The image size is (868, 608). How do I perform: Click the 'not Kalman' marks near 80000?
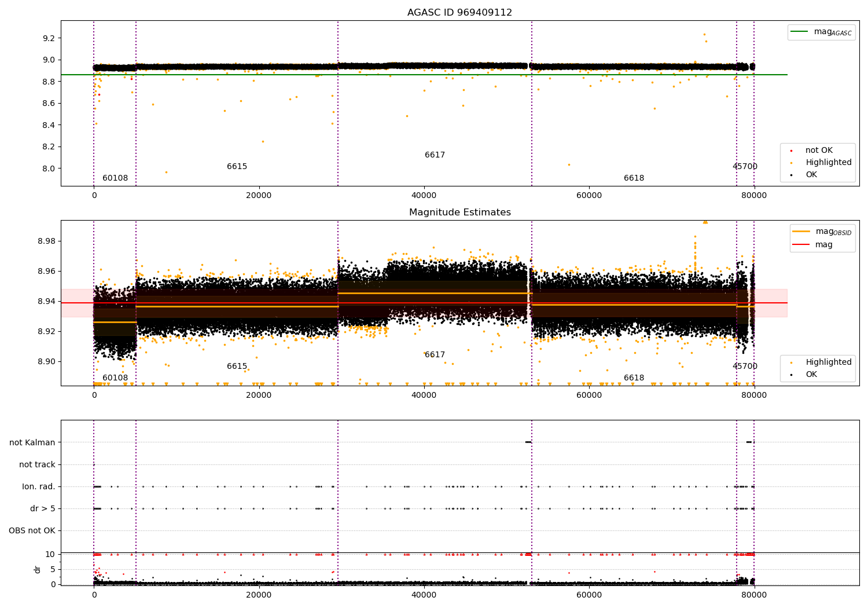pyautogui.click(x=749, y=442)
